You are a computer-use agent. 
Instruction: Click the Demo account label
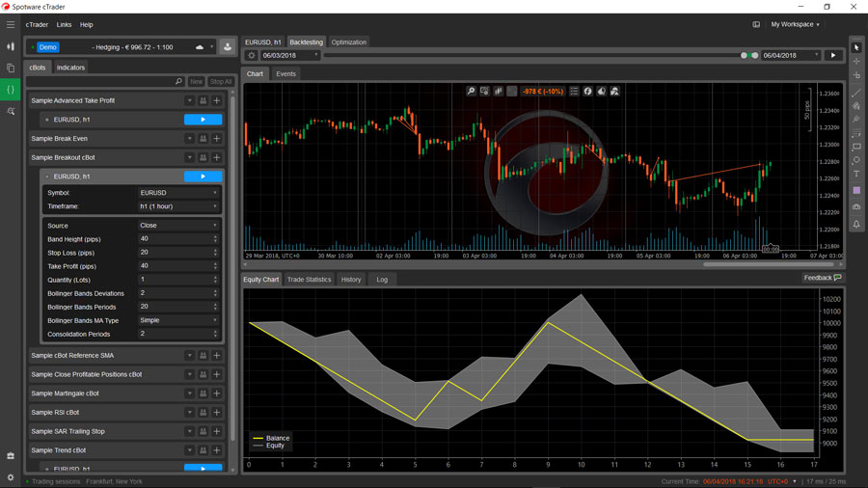coord(47,47)
